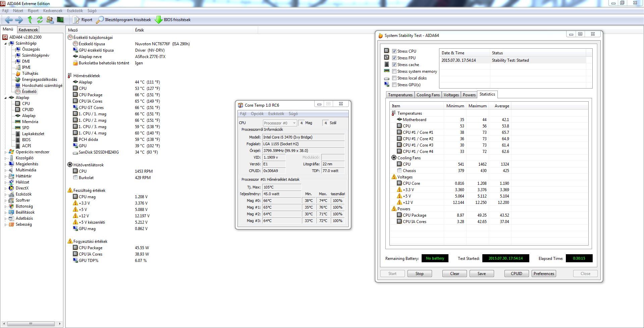Expand the DirectX tree node
Screen dimensions: 644x328
5,188
